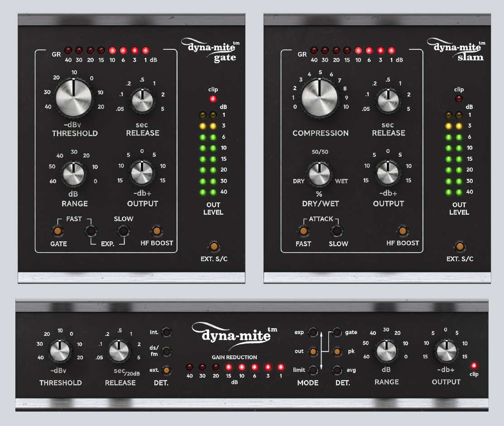The width and height of the screenshot is (504, 426).
Task: Click the RANGE knob on dyna-mite gate
Action: 74,174
